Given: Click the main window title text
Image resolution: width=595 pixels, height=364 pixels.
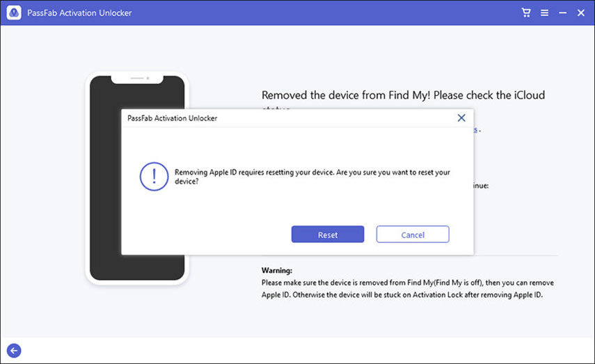Looking at the screenshot, I should 80,13.
